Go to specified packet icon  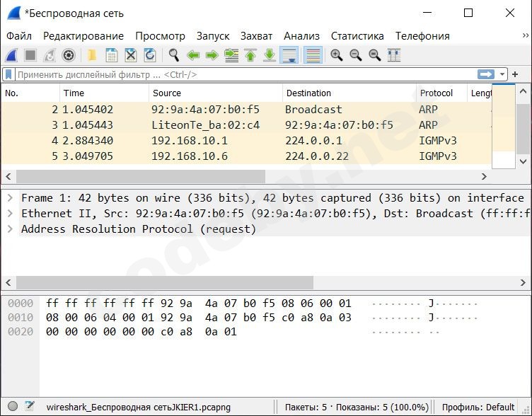231,55
